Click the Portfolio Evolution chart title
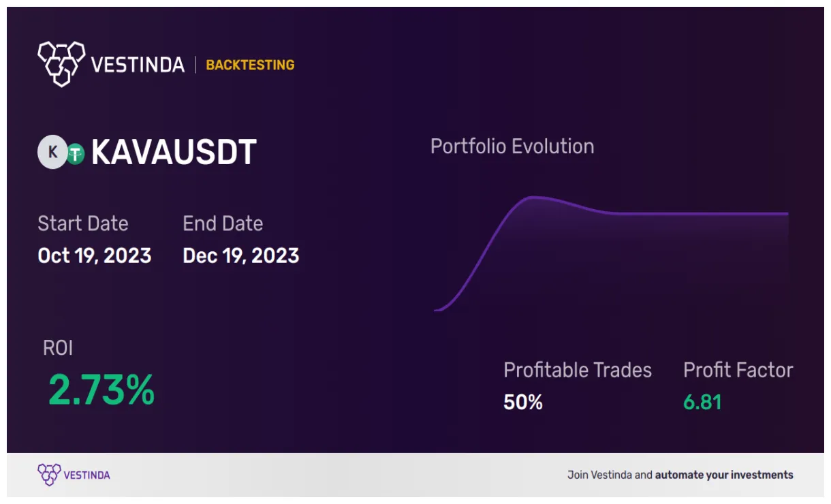Viewport: 831px width, 504px height. click(x=512, y=146)
